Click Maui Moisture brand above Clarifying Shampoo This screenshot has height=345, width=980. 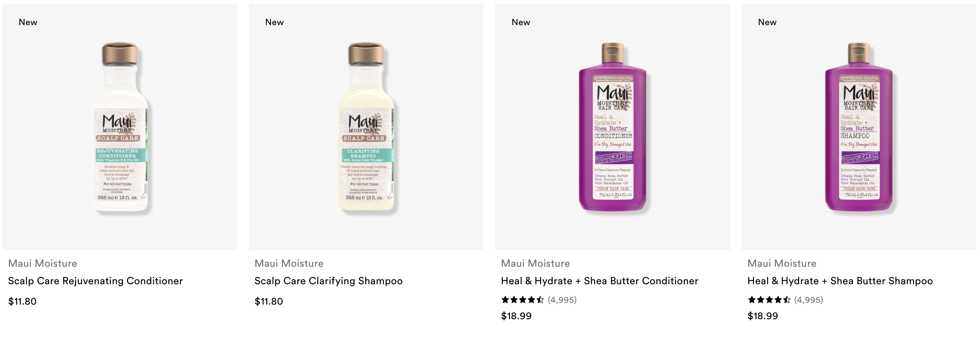289,263
